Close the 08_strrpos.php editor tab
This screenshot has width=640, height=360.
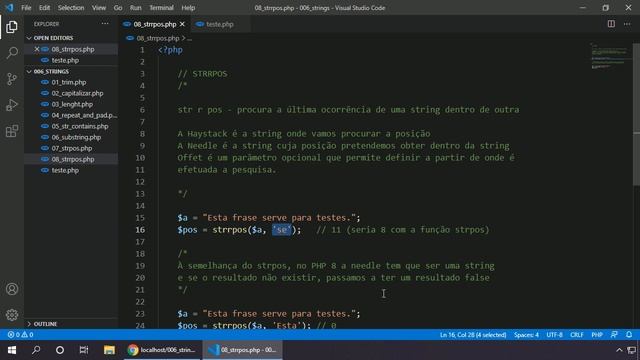(x=182, y=24)
